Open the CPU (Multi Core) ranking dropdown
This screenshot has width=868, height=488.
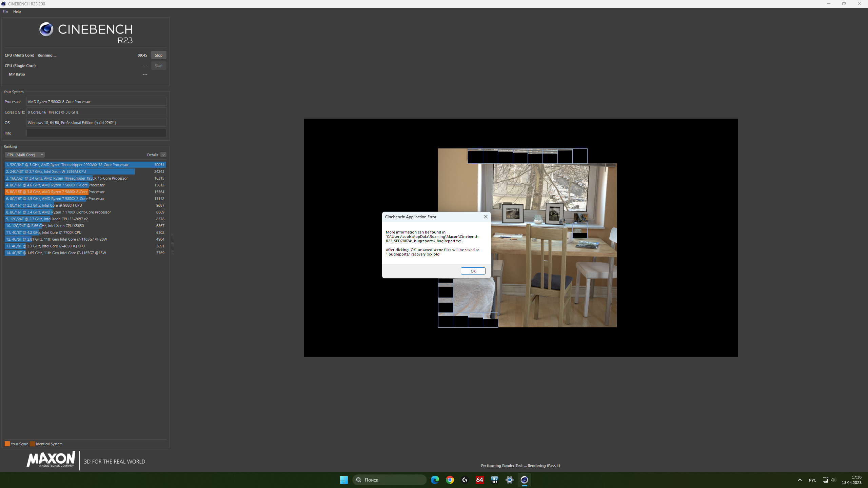point(25,155)
